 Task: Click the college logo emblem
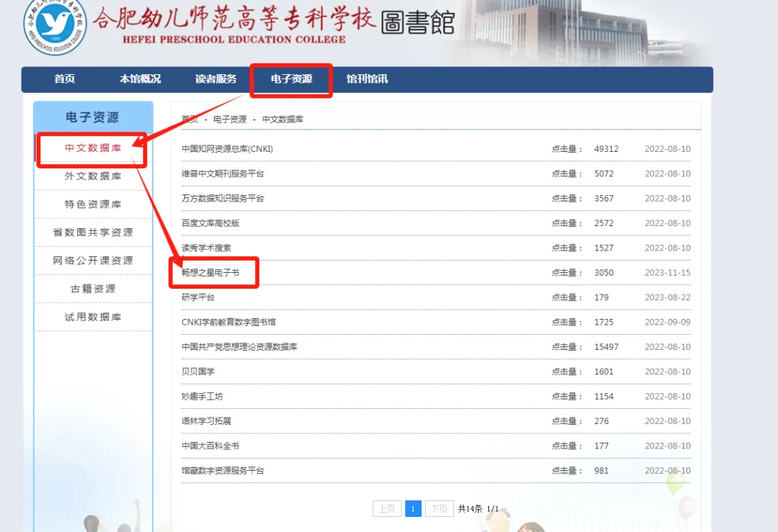point(55,24)
